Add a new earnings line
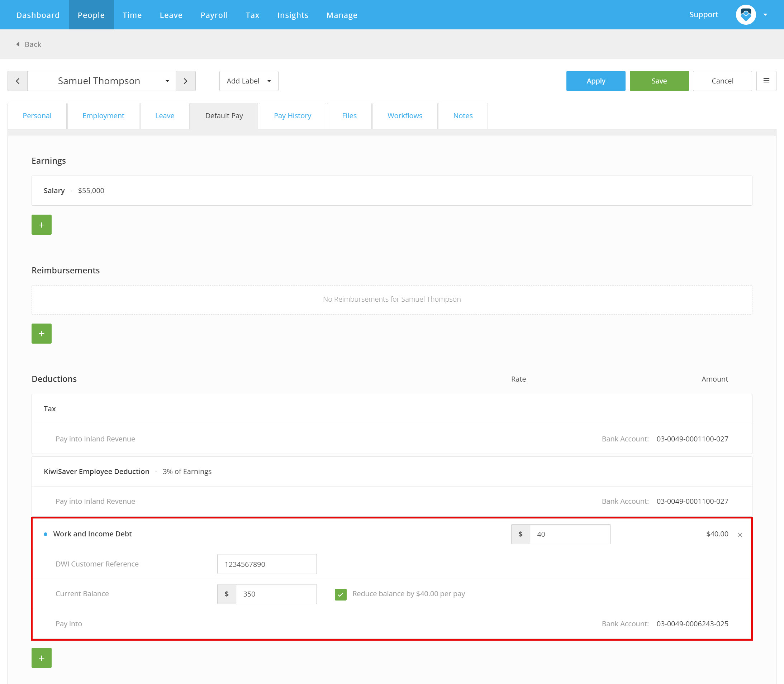 coord(42,225)
